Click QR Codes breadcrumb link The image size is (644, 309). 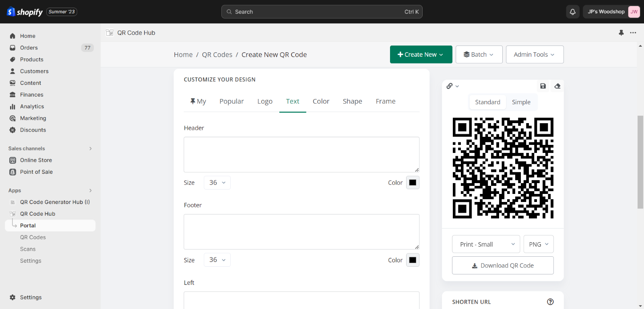tap(217, 55)
